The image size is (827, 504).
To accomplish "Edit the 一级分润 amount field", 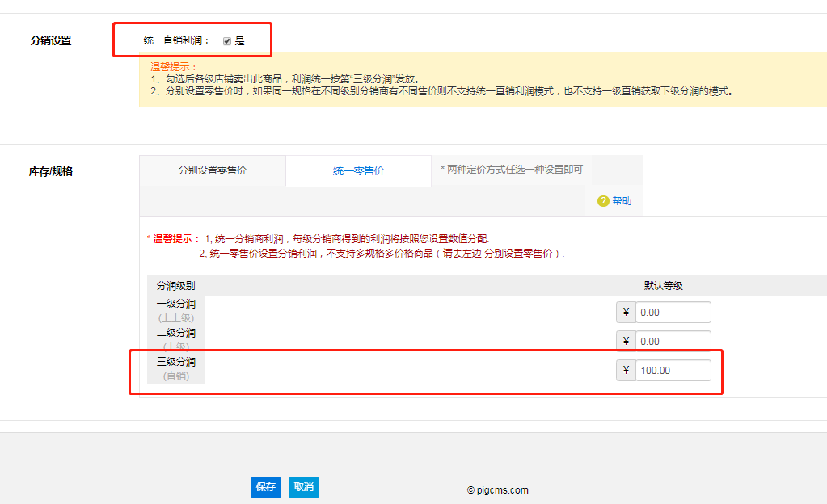I will click(673, 312).
